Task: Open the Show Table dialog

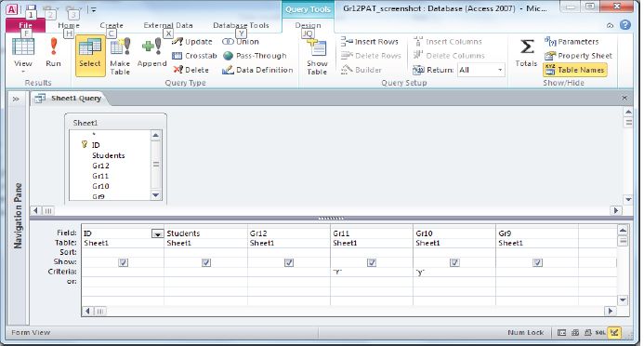Action: (x=317, y=57)
